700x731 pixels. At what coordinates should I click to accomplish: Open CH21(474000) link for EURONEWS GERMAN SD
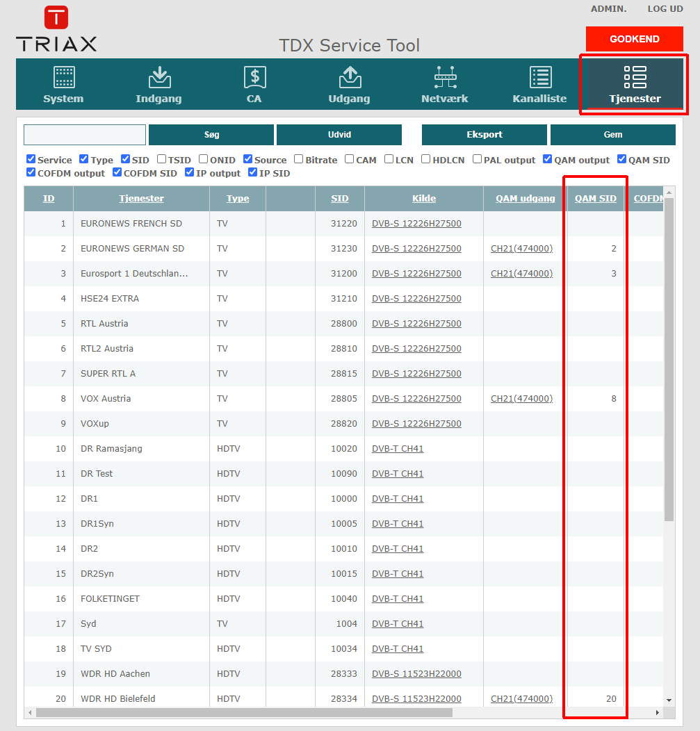pyautogui.click(x=522, y=249)
